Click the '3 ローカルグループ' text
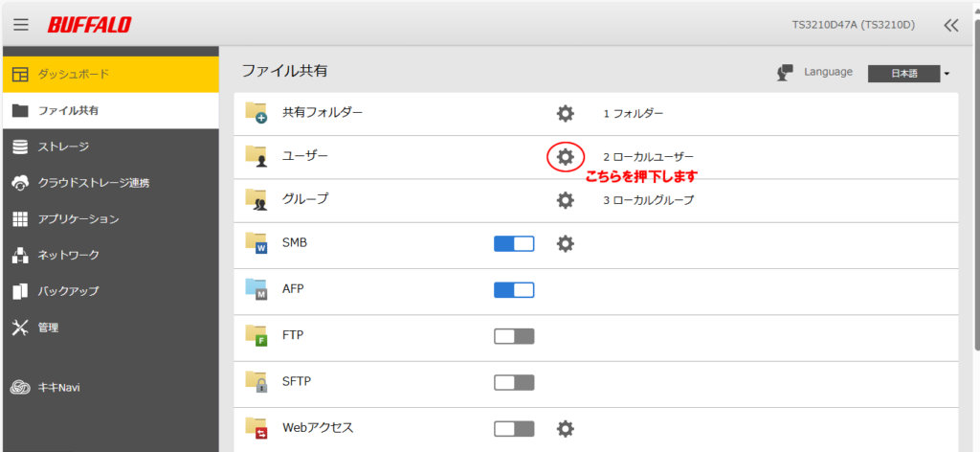 coord(649,201)
